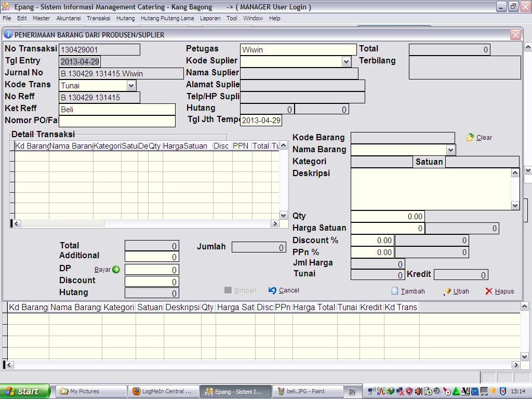Click the Ubah edit pencil icon
Viewport: 532px width, 399px height.
coord(447,291)
